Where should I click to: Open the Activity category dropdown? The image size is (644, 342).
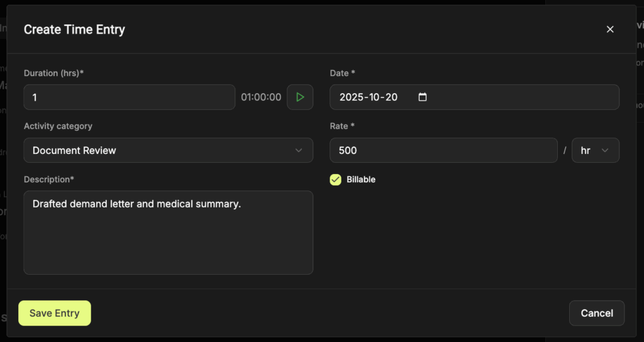168,150
